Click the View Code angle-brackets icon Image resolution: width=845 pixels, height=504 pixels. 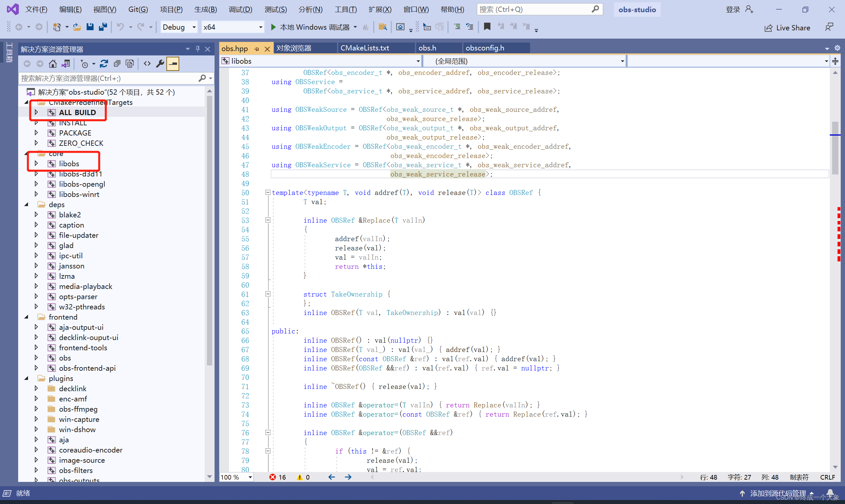tap(147, 64)
